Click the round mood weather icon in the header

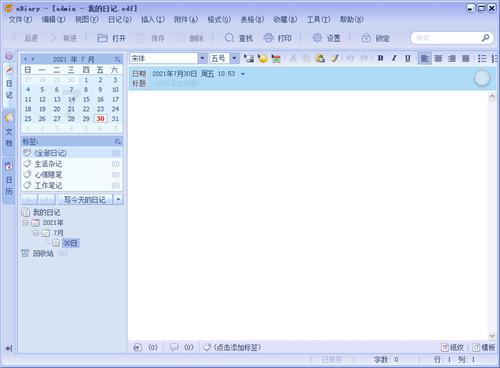point(482,78)
